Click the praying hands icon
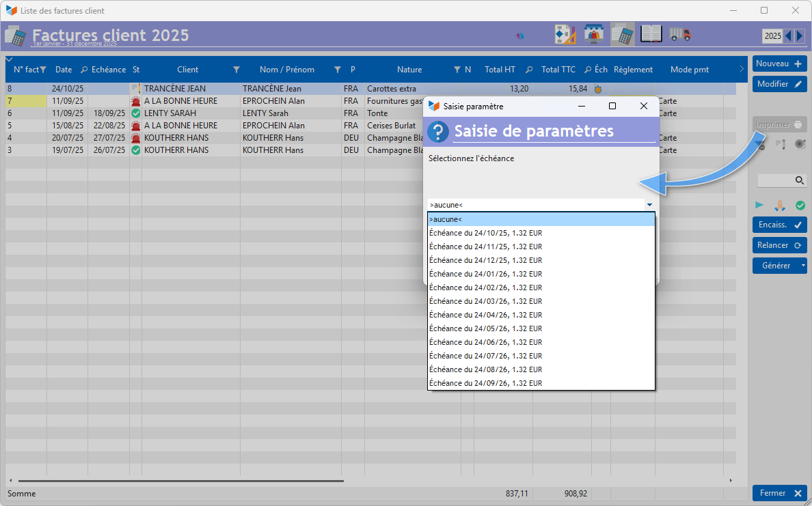The width and height of the screenshot is (812, 506). click(x=780, y=205)
